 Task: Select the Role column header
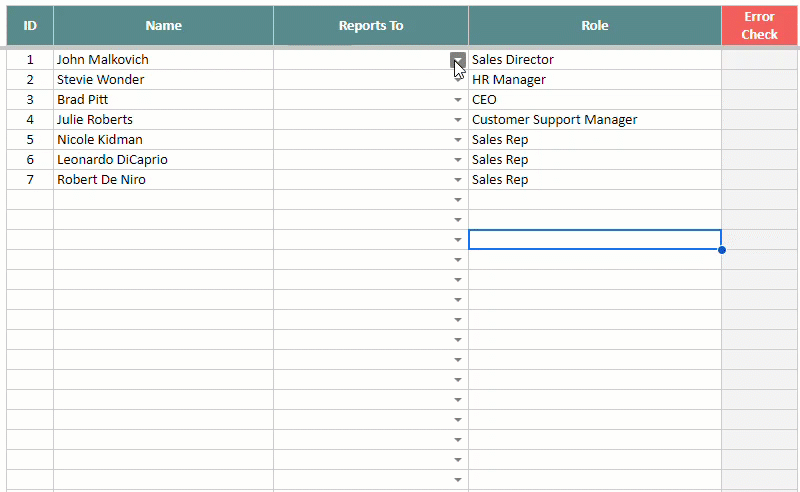click(x=595, y=26)
